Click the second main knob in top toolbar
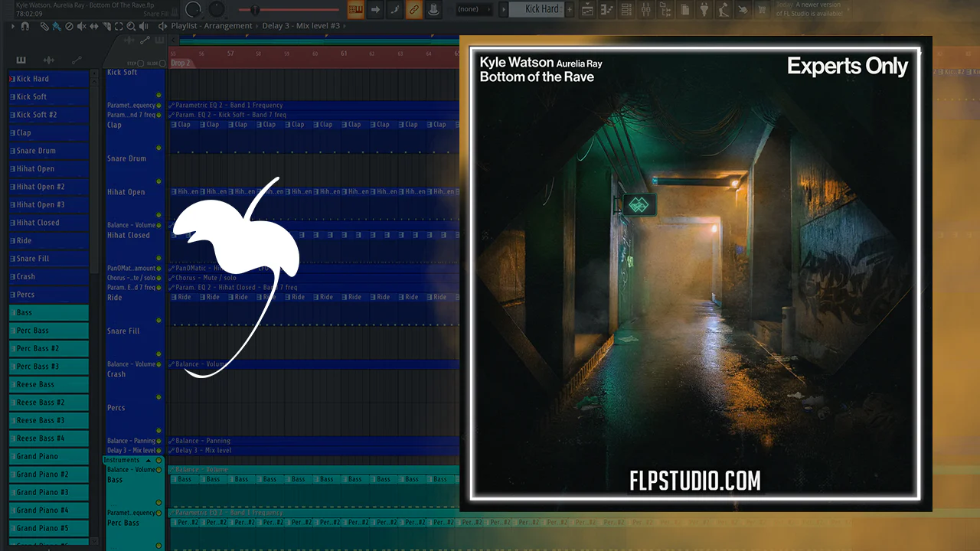This screenshot has width=980, height=551. pos(217,8)
